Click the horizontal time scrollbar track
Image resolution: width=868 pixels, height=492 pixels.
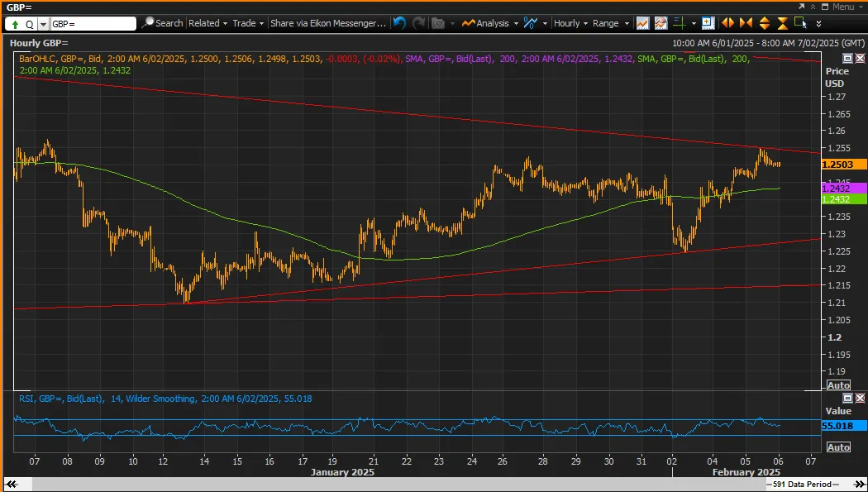[398, 485]
